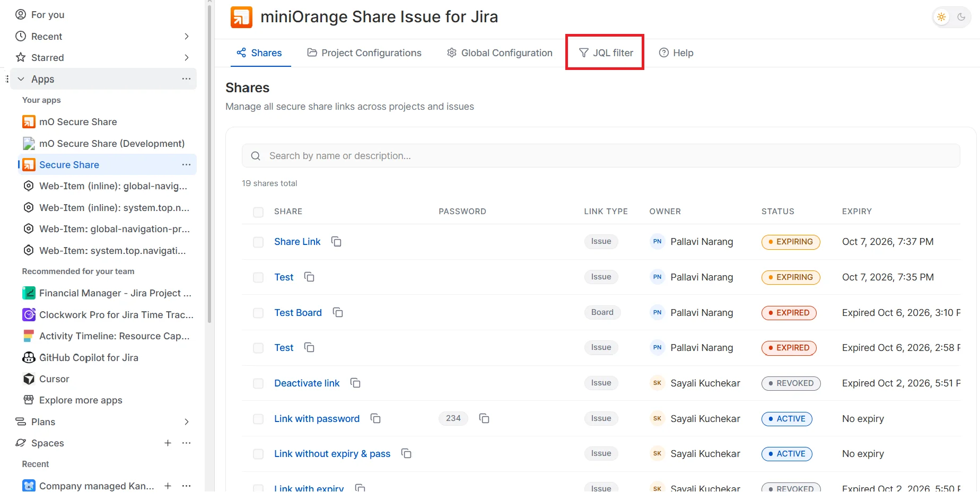
Task: Expand the Starred menu chevron
Action: 186,58
